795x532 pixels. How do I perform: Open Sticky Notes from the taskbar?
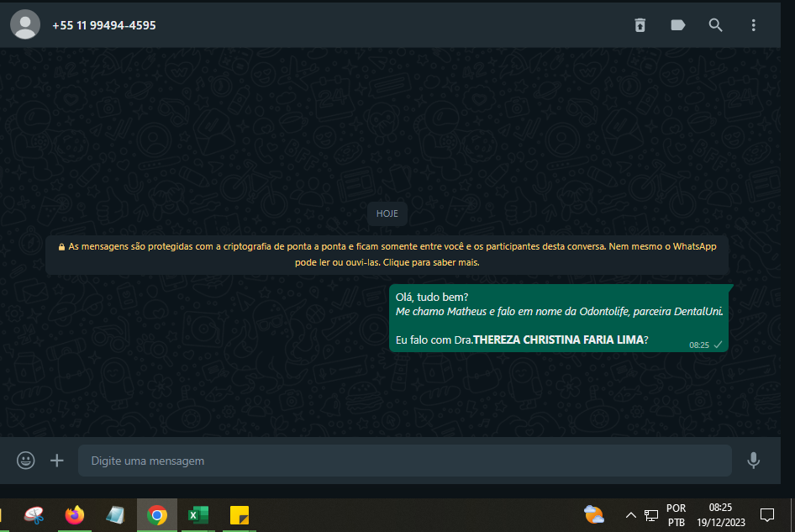coord(240,515)
